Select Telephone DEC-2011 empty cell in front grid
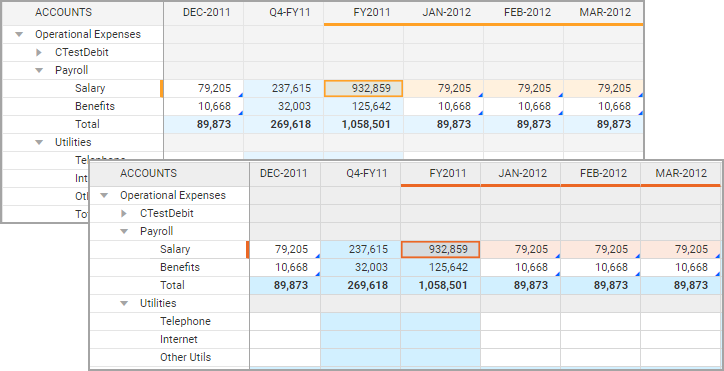Viewport: 724px width, 371px height. pyautogui.click(x=285, y=322)
